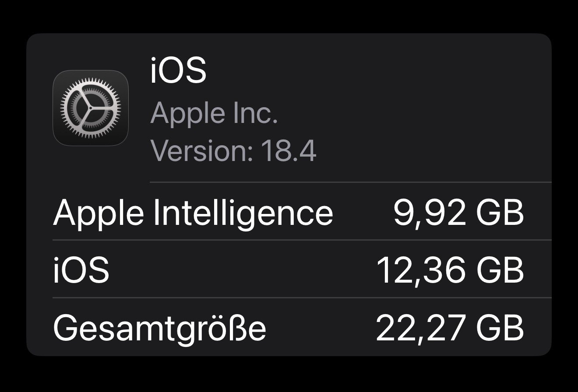
Task: Select the Gesamtgröße row label
Action: point(159,328)
